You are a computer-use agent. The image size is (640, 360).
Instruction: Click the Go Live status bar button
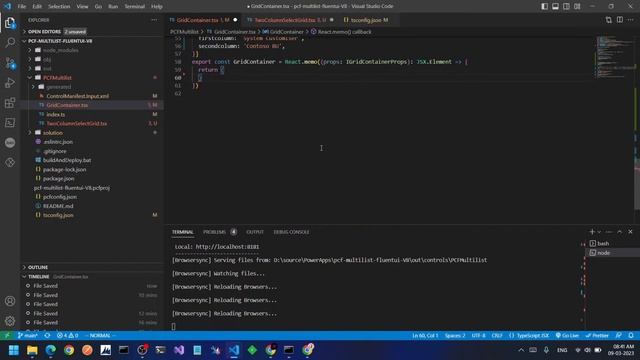coord(567,336)
